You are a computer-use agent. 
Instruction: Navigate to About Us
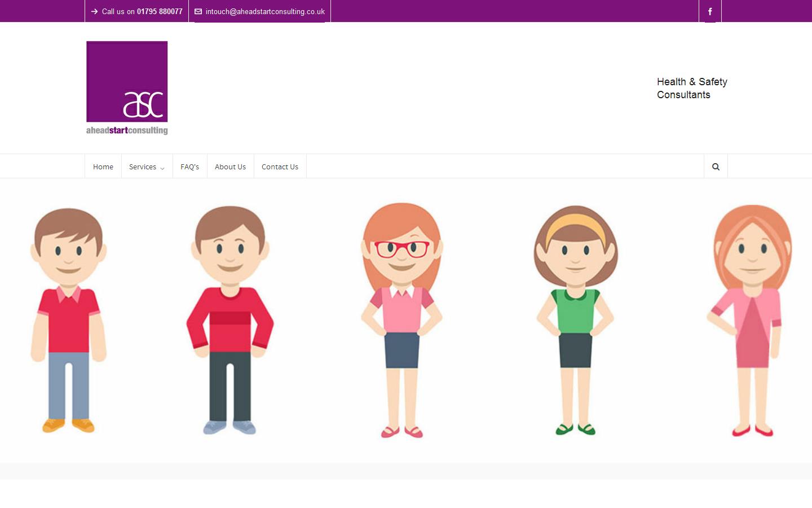(x=230, y=167)
